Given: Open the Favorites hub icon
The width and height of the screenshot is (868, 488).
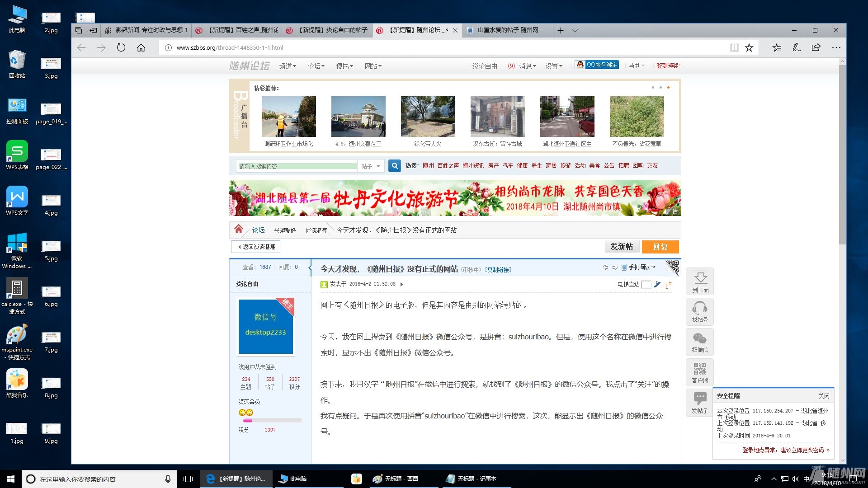Looking at the screenshot, I should coord(777,47).
